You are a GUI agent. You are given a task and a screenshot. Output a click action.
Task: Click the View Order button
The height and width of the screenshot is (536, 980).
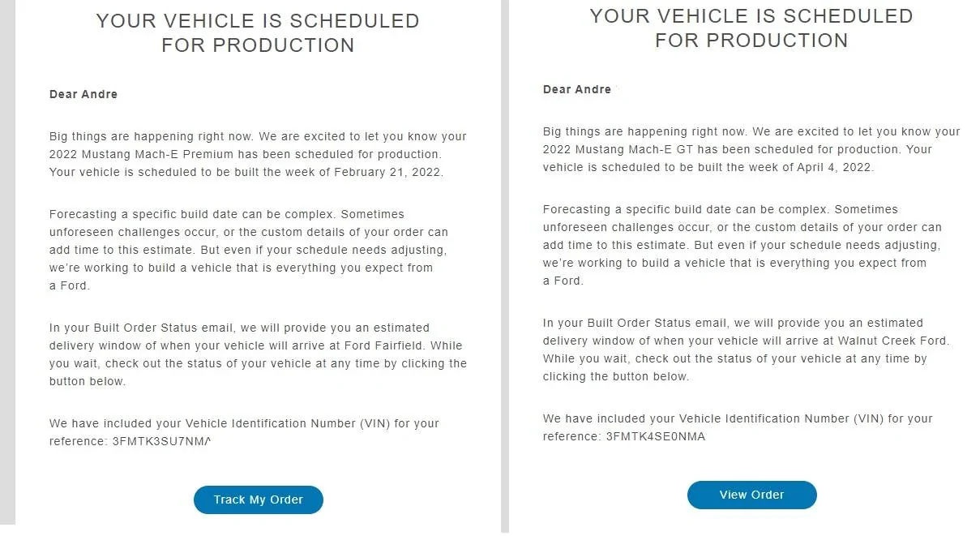[x=751, y=495]
